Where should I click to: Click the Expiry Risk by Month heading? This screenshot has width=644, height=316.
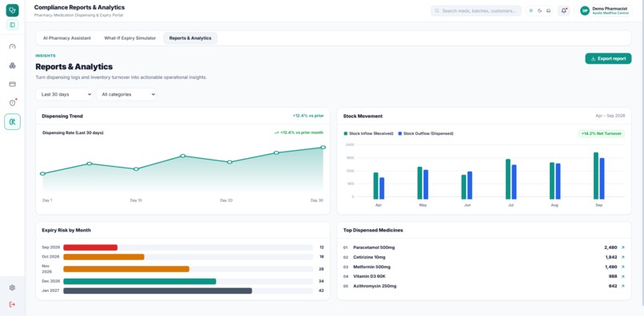66,231
